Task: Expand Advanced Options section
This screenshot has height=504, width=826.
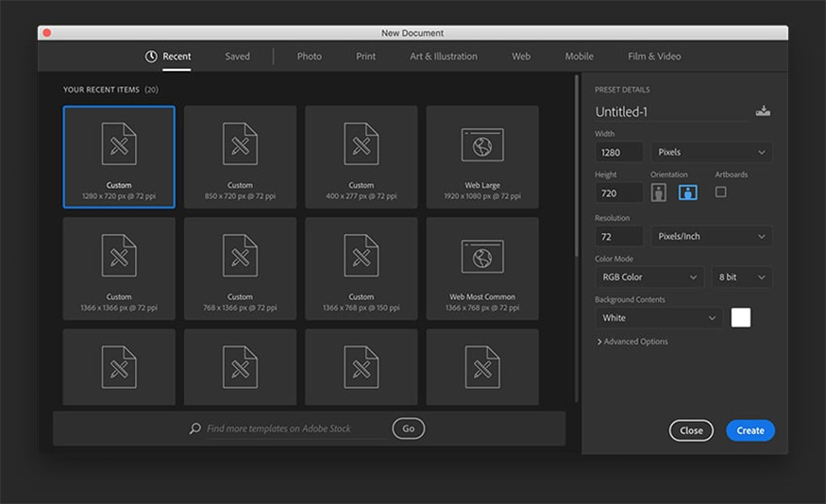Action: [x=632, y=342]
